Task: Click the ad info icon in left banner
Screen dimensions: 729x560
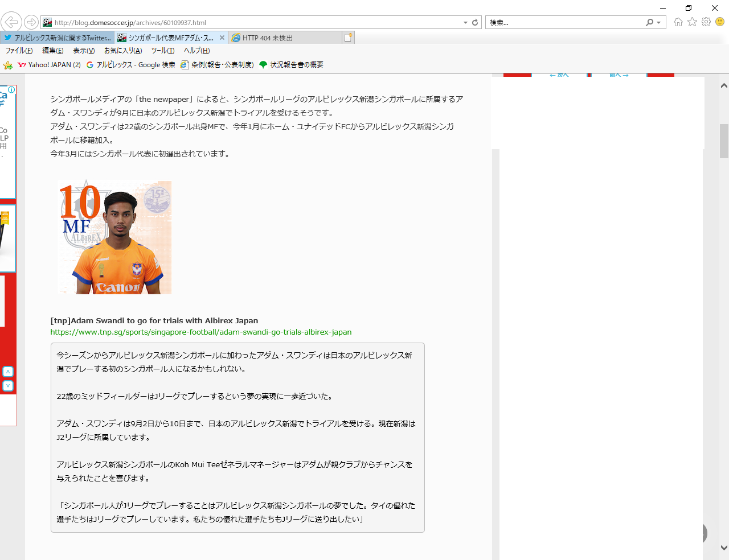Action: point(11,90)
